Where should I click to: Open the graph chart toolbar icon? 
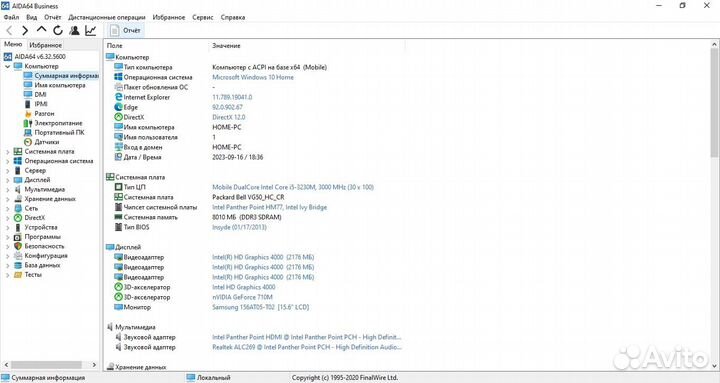(x=90, y=30)
